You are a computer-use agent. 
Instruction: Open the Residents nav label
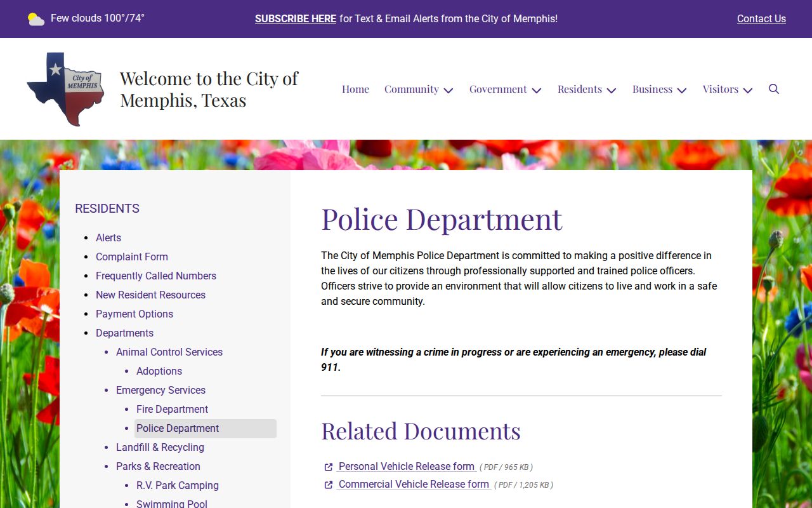click(580, 89)
